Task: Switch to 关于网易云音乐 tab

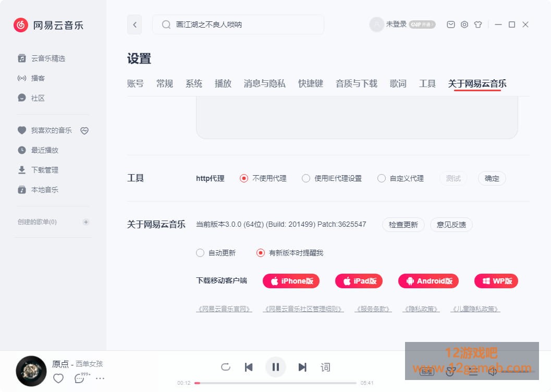Action: [477, 83]
